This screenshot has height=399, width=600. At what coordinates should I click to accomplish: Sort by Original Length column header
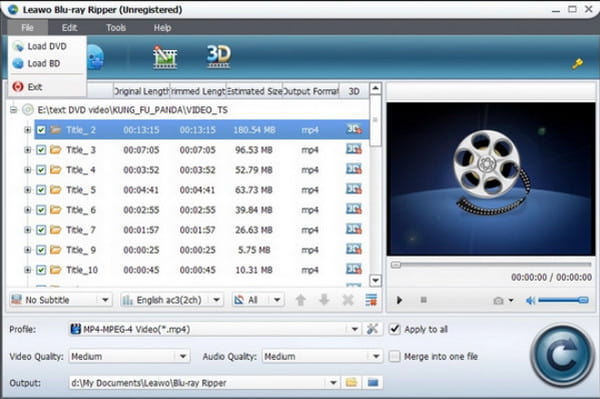141,91
